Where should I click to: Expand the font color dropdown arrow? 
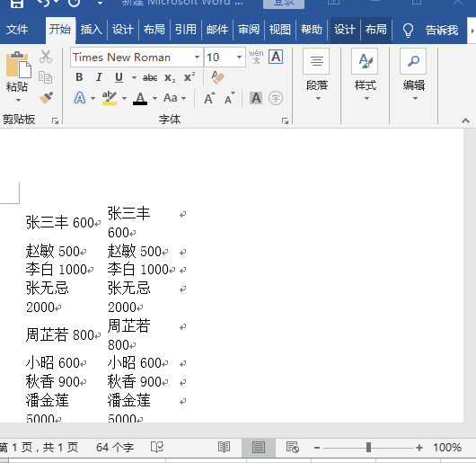click(154, 98)
